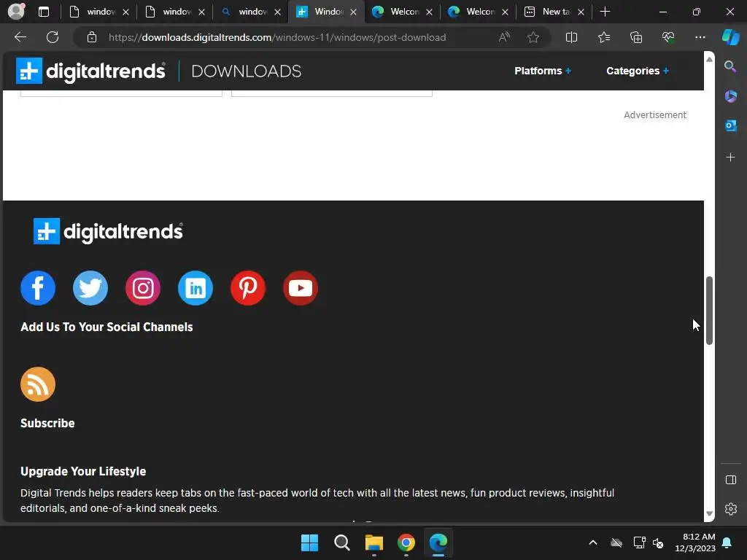Screen dimensions: 747x560
Task: Open the Windows Start menu
Action: 309,542
